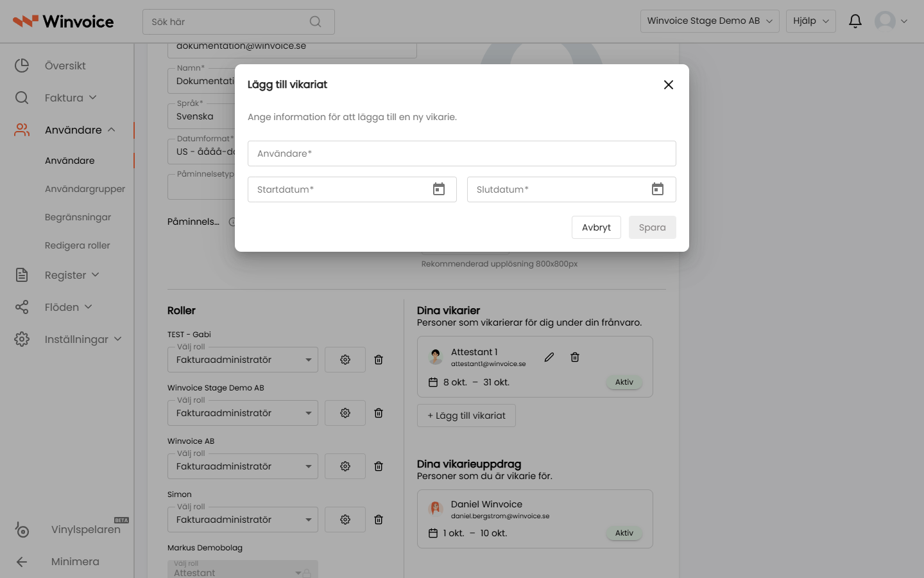The width and height of the screenshot is (924, 578).
Task: Click the Winvoice logo
Action: pyautogui.click(x=63, y=21)
